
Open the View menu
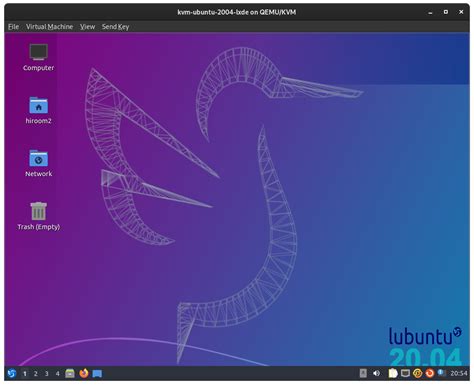(x=87, y=27)
